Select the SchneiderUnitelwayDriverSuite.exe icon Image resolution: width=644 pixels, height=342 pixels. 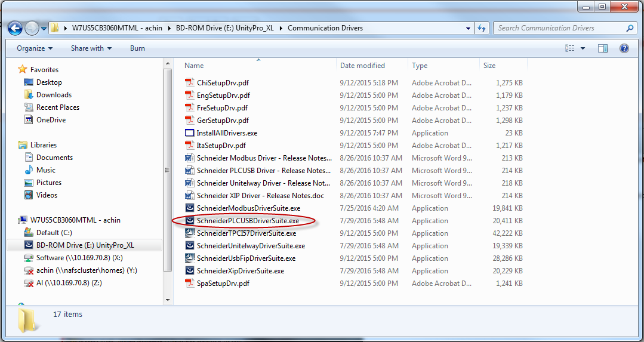point(189,245)
